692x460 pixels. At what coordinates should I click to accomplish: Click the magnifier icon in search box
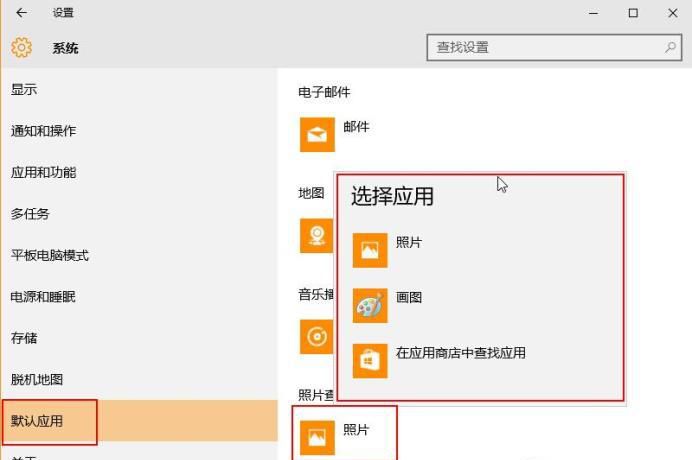pyautogui.click(x=670, y=48)
